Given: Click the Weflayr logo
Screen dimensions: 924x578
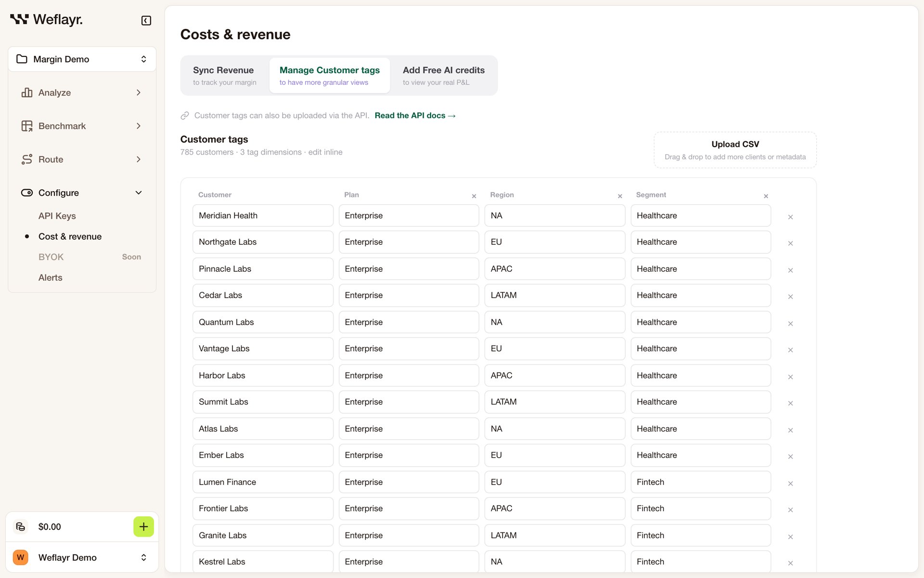Looking at the screenshot, I should pos(46,19).
